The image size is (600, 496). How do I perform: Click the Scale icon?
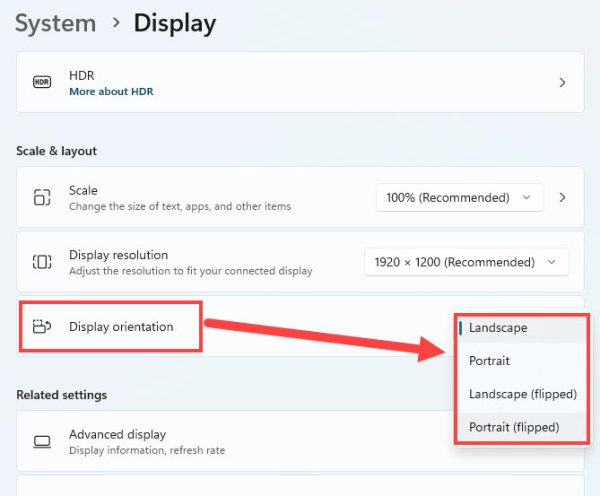tap(42, 198)
